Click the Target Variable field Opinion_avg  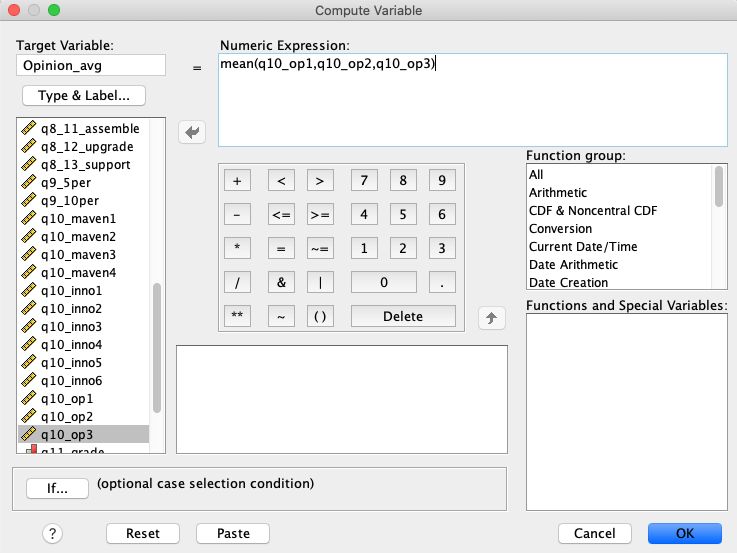[91, 65]
